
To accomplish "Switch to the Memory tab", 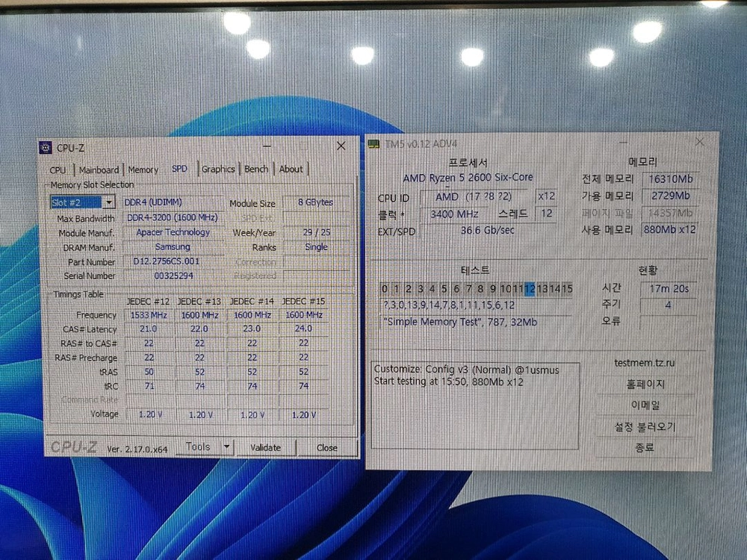I will point(143,169).
